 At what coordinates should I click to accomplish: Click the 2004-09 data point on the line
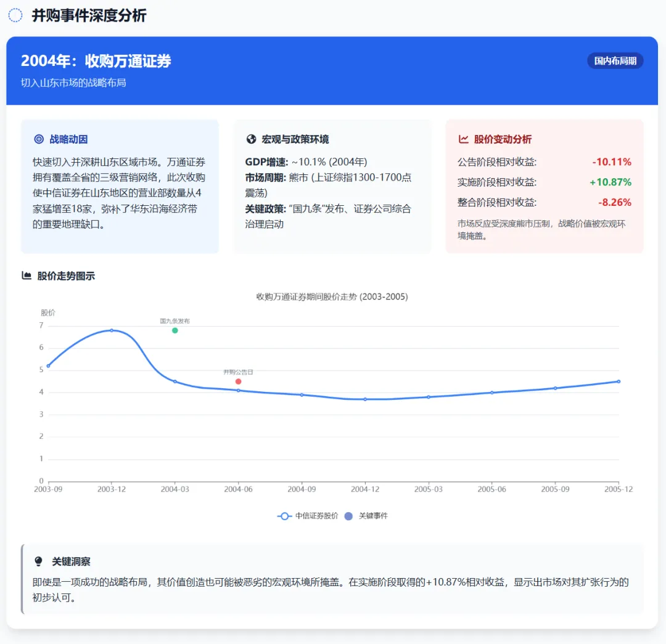click(302, 395)
